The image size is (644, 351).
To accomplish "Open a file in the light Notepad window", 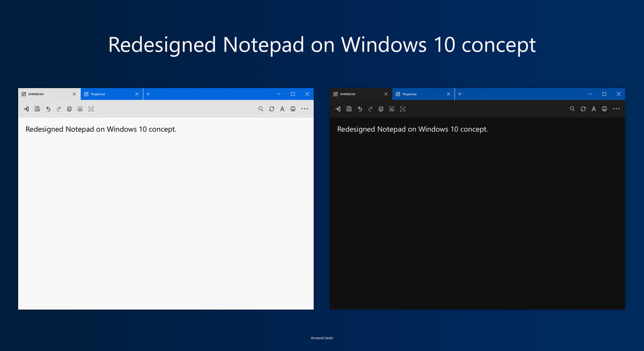I will [26, 108].
